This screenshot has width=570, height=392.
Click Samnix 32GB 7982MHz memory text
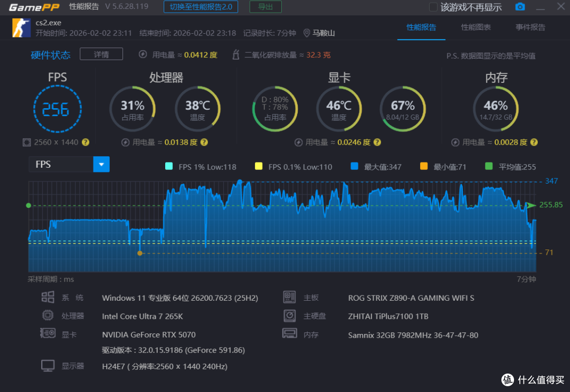pos(413,335)
